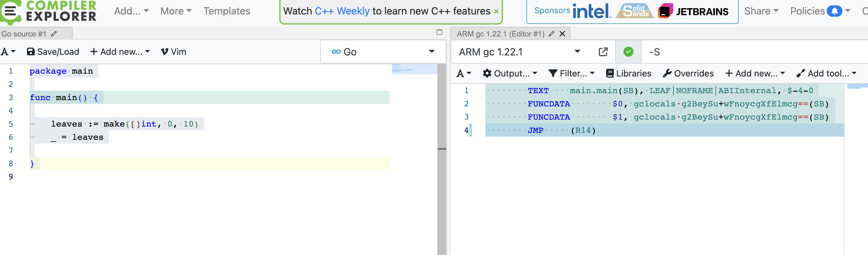The width and height of the screenshot is (868, 255).
Task: Open compiler Overrides wrench button
Action: point(688,73)
